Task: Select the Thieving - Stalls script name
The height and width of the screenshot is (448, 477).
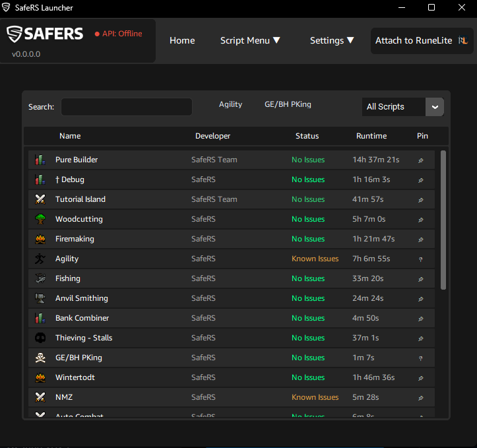Action: click(84, 338)
